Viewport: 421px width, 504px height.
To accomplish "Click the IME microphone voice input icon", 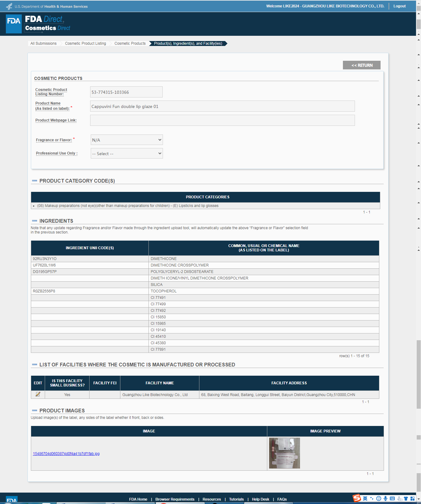I will pyautogui.click(x=386, y=498).
